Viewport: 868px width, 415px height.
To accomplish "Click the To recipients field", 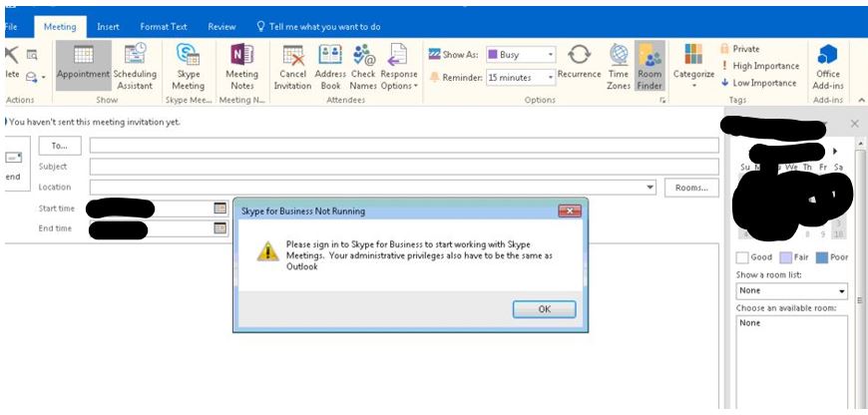I will tap(404, 146).
